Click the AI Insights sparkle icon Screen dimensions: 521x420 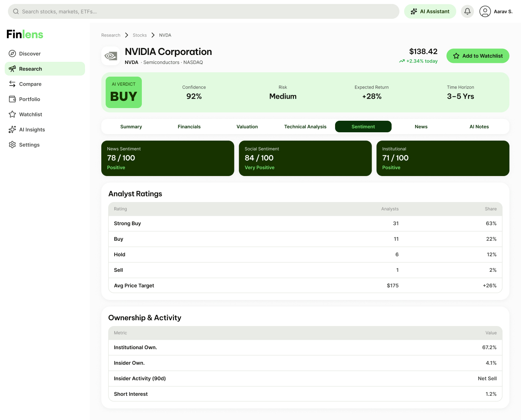(x=12, y=129)
